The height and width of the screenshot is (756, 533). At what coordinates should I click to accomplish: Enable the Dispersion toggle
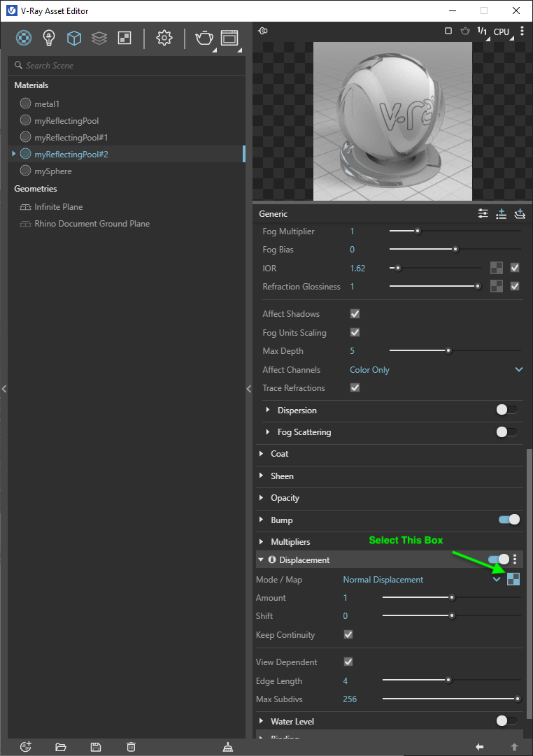[x=506, y=409]
